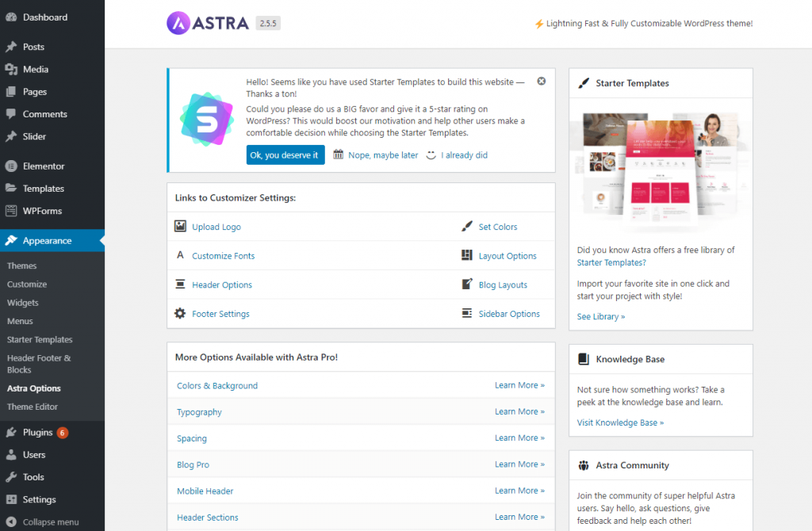Viewport: 812px width, 531px height.
Task: Open Layout Options link
Action: click(507, 256)
